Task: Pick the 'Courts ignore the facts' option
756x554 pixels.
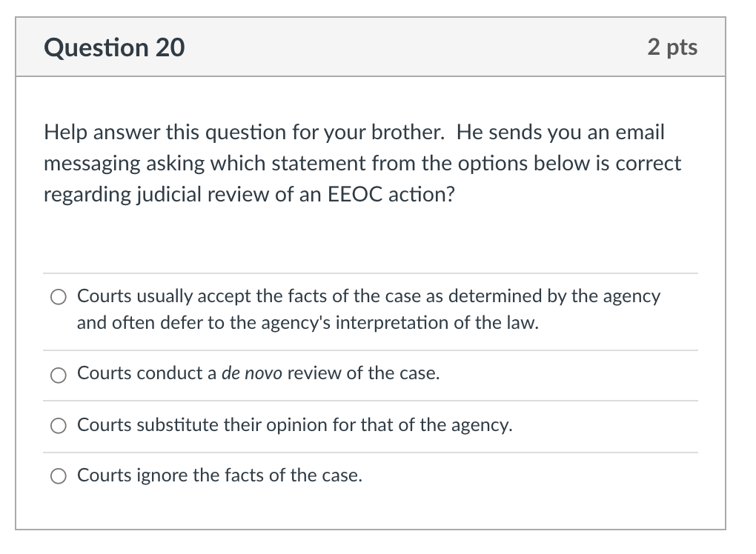Action: click(58, 475)
